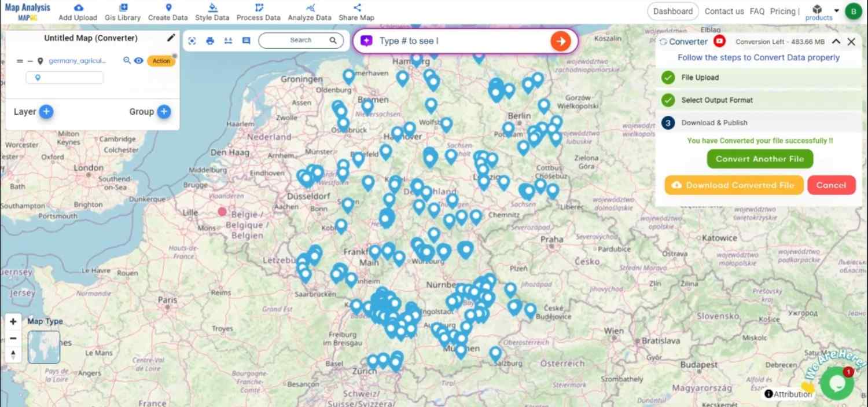The image size is (868, 407).
Task: Zoom in the map with plus
Action: tap(13, 321)
